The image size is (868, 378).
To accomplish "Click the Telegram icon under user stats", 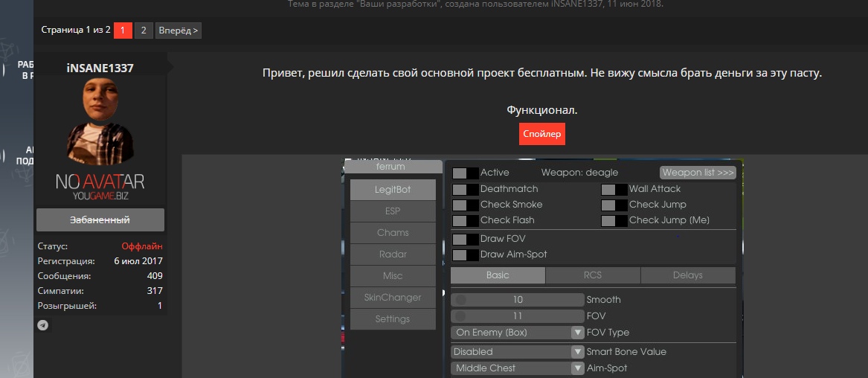I will [43, 325].
